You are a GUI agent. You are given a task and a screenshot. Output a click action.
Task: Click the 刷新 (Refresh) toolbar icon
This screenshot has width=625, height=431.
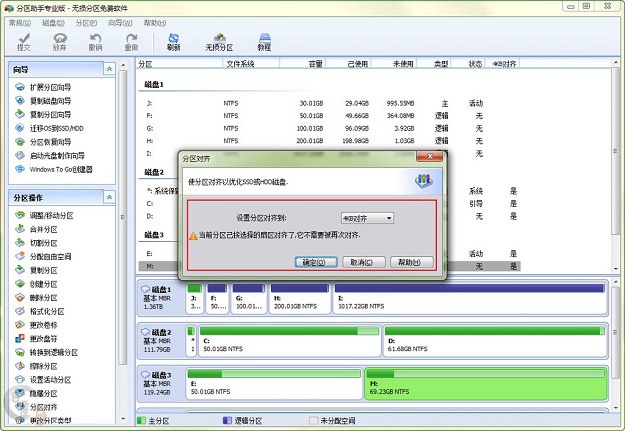(174, 40)
